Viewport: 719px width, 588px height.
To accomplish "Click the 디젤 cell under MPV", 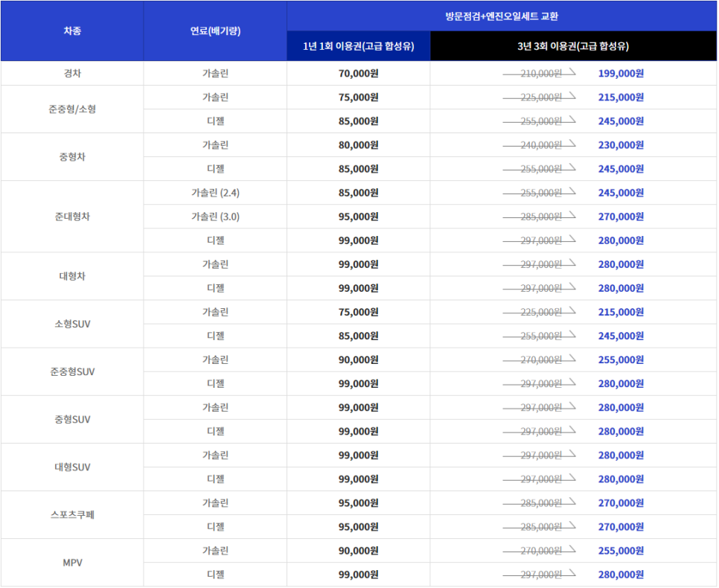I will click(x=215, y=575).
